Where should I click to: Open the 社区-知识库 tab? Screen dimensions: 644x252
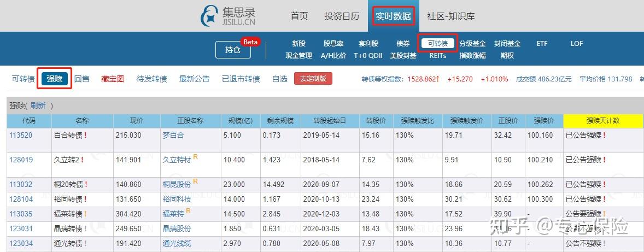click(451, 16)
